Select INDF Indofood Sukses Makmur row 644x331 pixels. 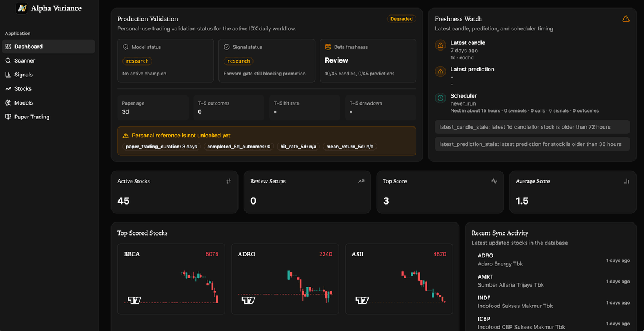point(551,302)
